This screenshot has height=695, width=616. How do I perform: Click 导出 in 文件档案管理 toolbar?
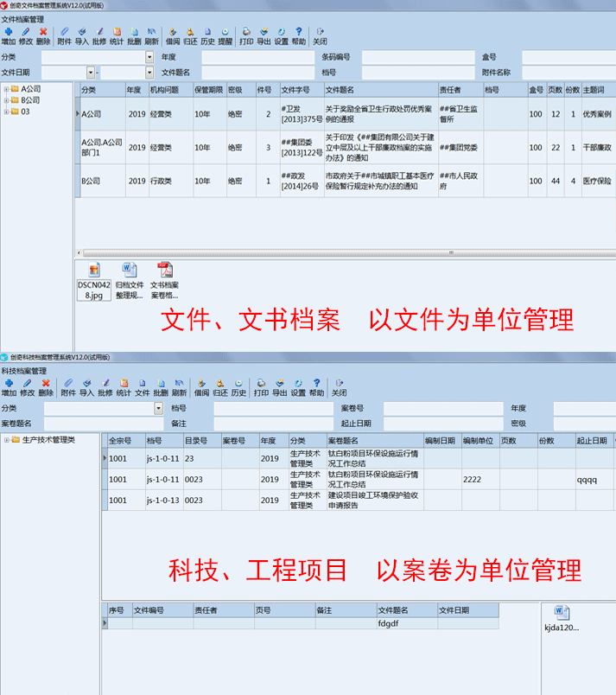(x=264, y=36)
